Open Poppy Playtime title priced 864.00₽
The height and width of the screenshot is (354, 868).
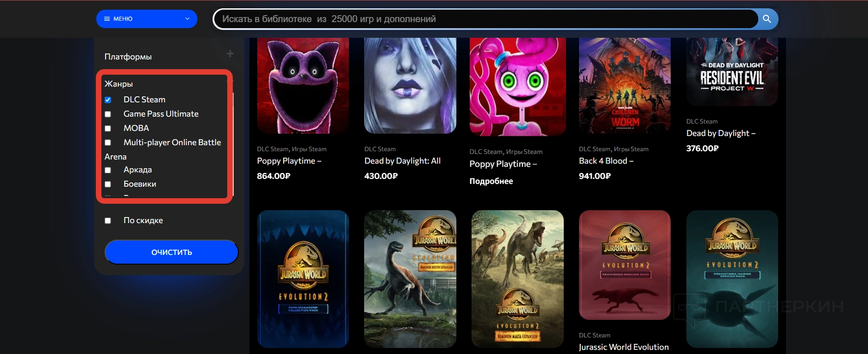tap(289, 161)
